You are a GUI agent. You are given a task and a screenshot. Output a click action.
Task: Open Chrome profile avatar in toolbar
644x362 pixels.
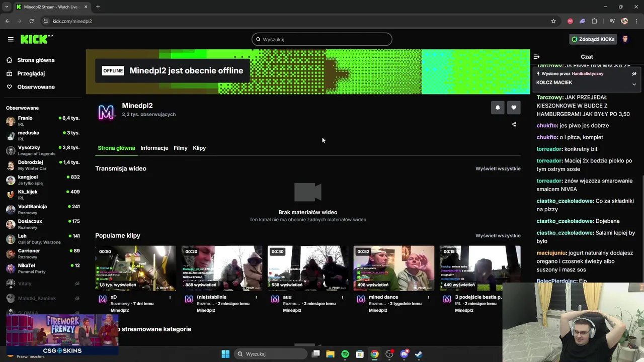point(624,21)
